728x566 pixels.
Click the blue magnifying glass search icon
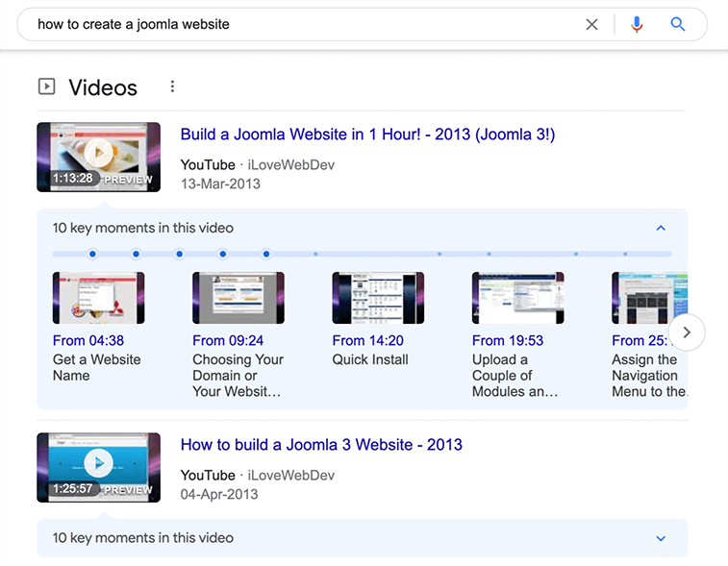click(x=678, y=24)
